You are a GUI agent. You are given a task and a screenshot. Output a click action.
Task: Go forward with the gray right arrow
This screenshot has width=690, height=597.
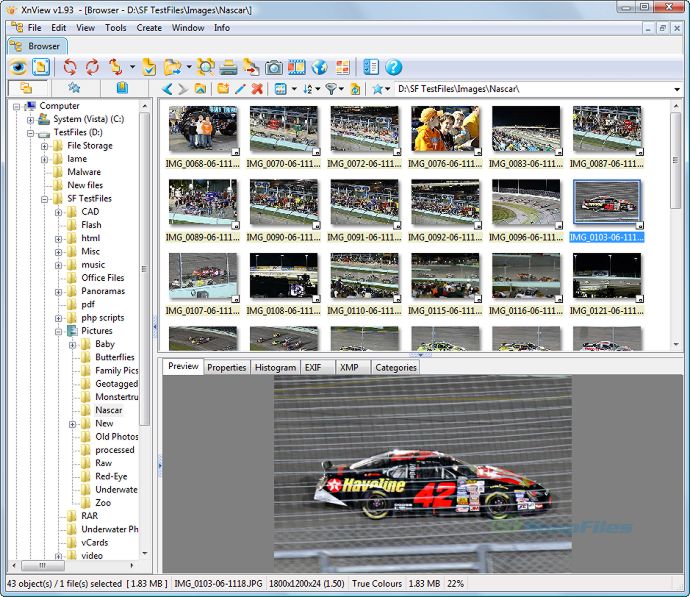click(183, 89)
